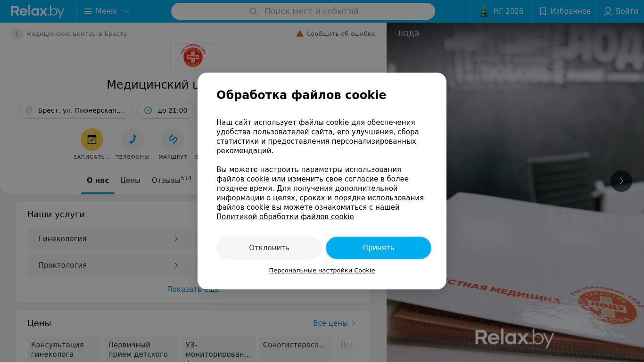Accept cookies with Принять button
The width and height of the screenshot is (644, 362).
379,248
